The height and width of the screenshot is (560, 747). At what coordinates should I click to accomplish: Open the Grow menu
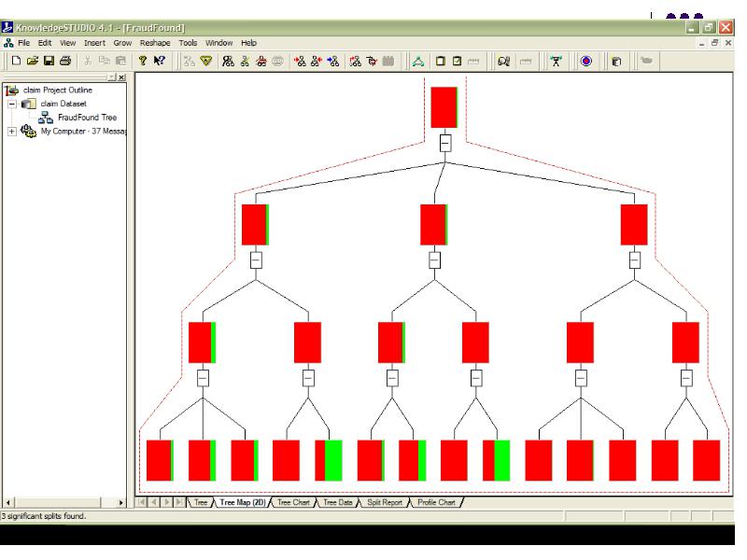[122, 43]
